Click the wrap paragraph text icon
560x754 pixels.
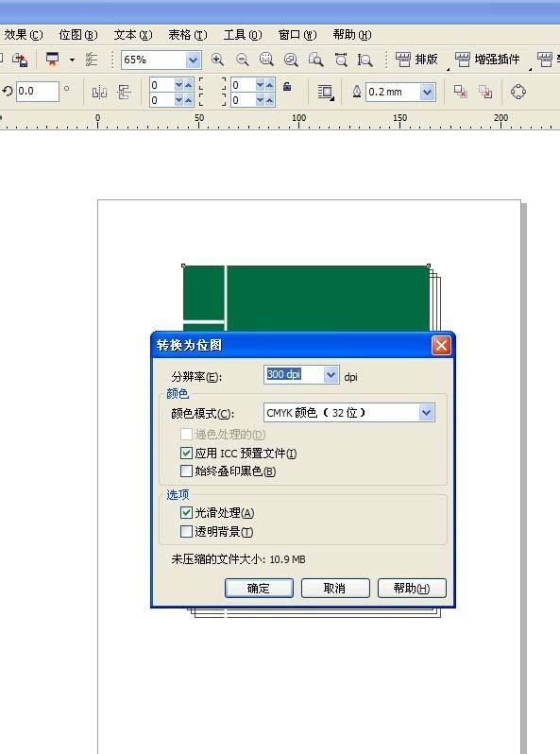click(x=326, y=92)
